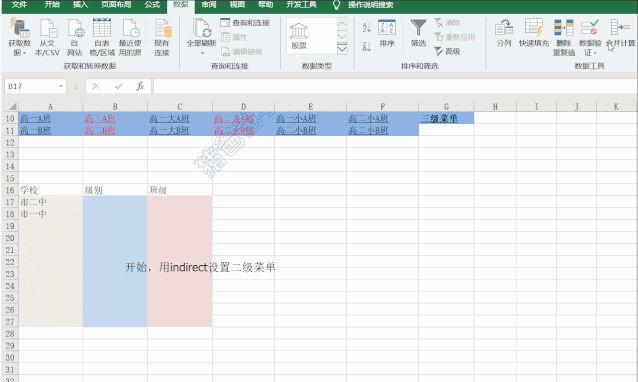Click hyperlink 高二B班 in B11
638x382 pixels.
coord(100,131)
